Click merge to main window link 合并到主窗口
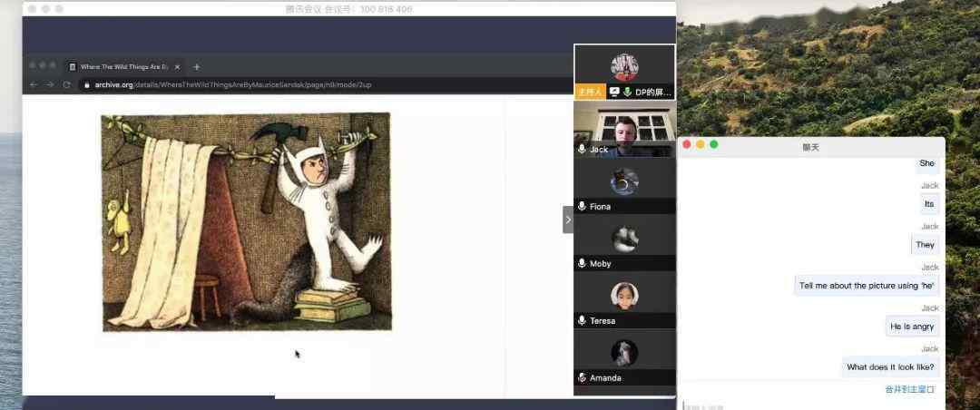The width and height of the screenshot is (980, 410). tap(910, 389)
